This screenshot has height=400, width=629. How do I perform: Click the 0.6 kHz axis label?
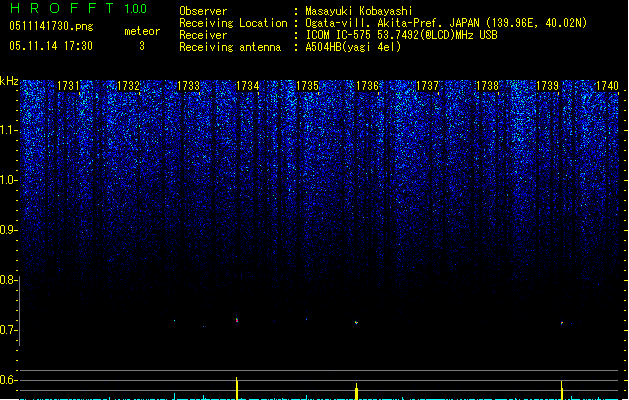click(x=9, y=380)
